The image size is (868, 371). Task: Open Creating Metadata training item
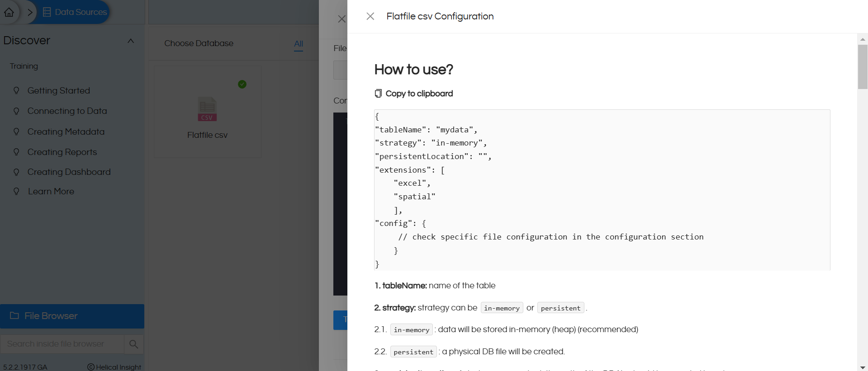(x=66, y=131)
